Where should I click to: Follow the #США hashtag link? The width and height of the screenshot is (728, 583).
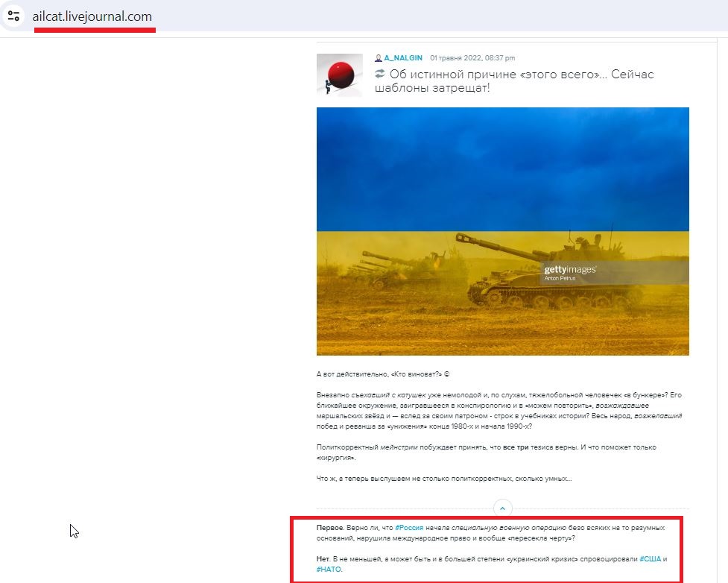650,559
